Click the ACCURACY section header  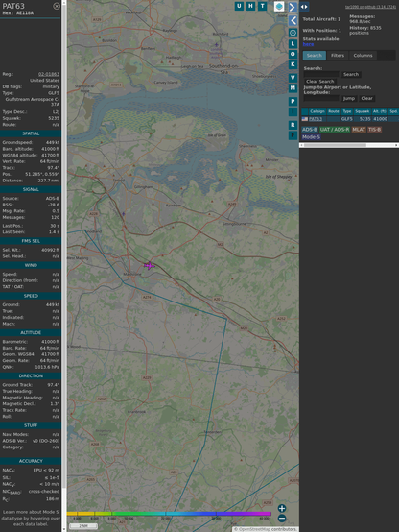pos(31,461)
